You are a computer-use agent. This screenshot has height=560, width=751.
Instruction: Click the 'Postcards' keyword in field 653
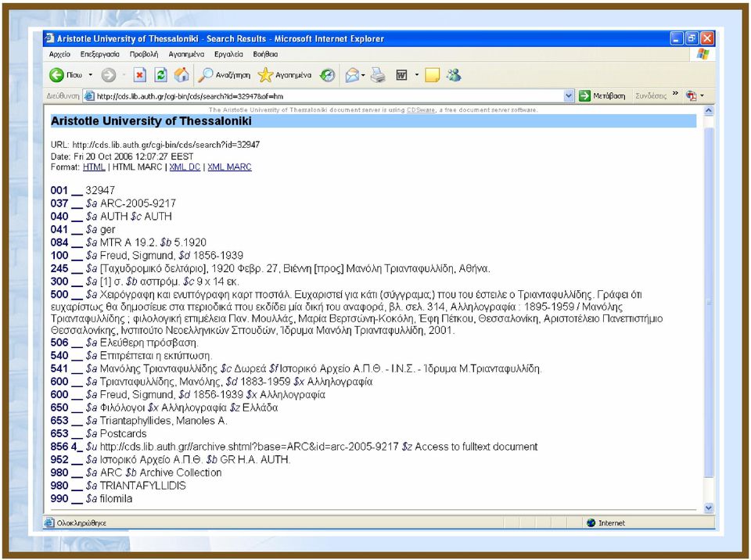point(123,433)
